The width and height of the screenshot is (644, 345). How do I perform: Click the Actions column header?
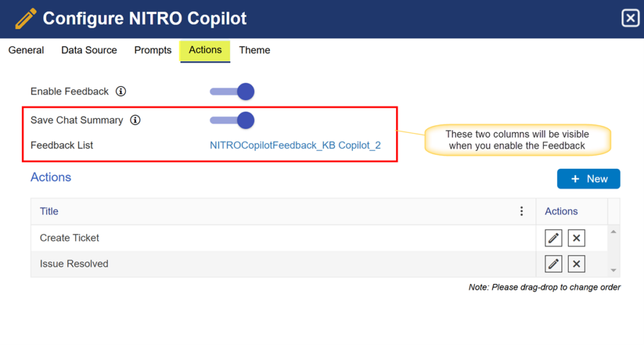(561, 212)
